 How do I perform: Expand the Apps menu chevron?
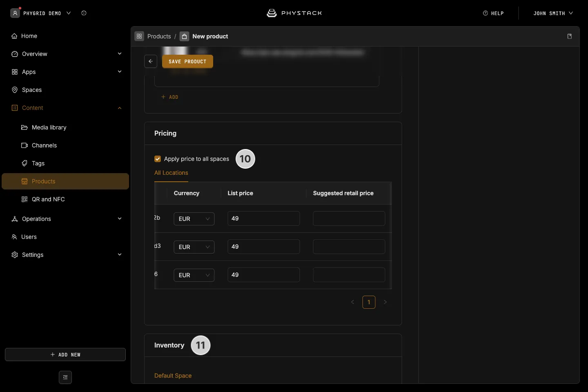120,72
